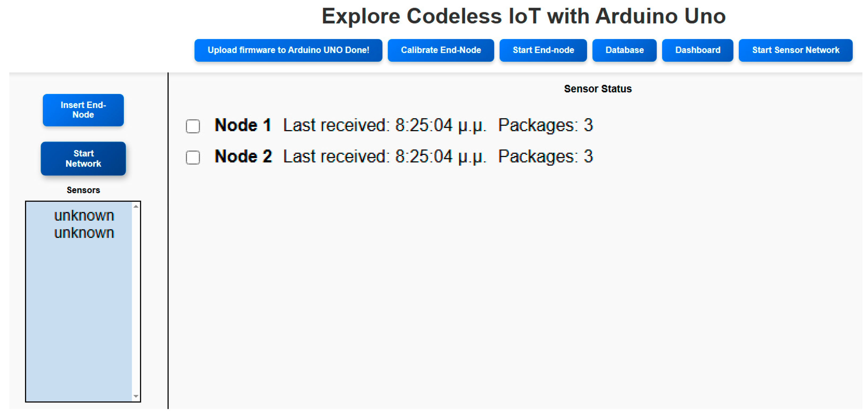Check the Node 2 checkbox
The image size is (868, 418).
(x=193, y=158)
